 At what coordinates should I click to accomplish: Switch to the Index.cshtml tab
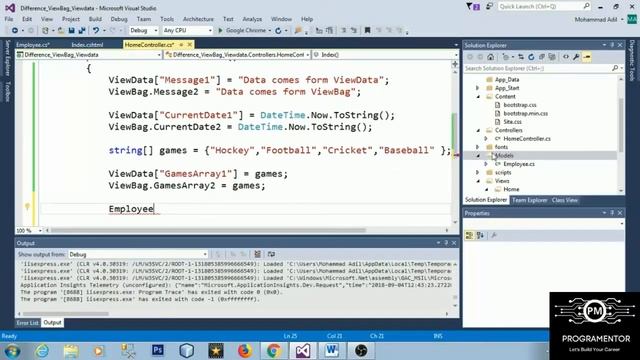pos(87,45)
